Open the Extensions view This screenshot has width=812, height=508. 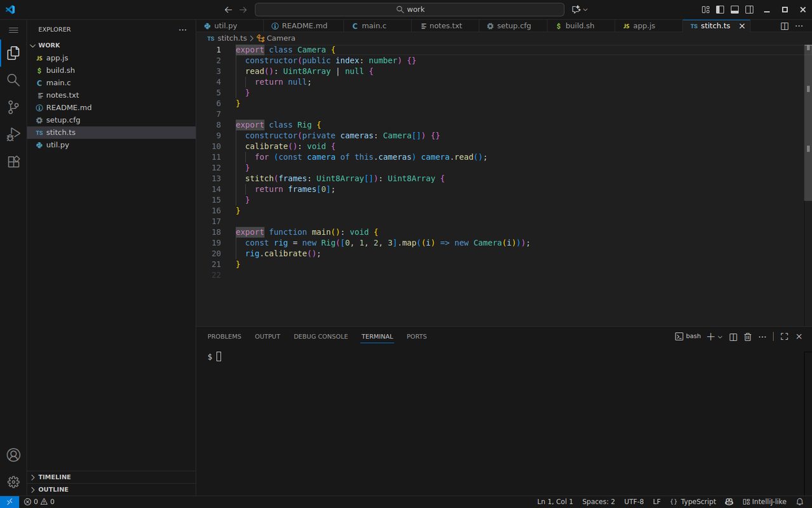click(x=13, y=162)
